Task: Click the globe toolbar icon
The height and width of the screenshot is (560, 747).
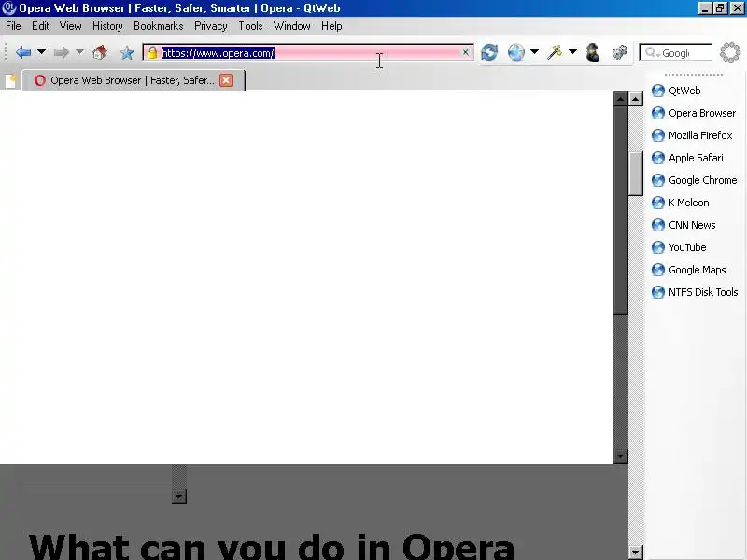Action: pyautogui.click(x=516, y=52)
